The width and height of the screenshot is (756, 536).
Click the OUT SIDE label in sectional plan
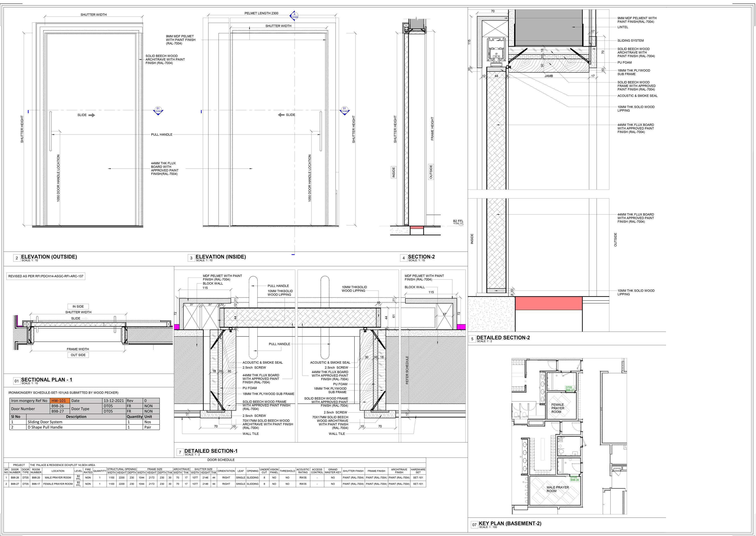click(78, 355)
